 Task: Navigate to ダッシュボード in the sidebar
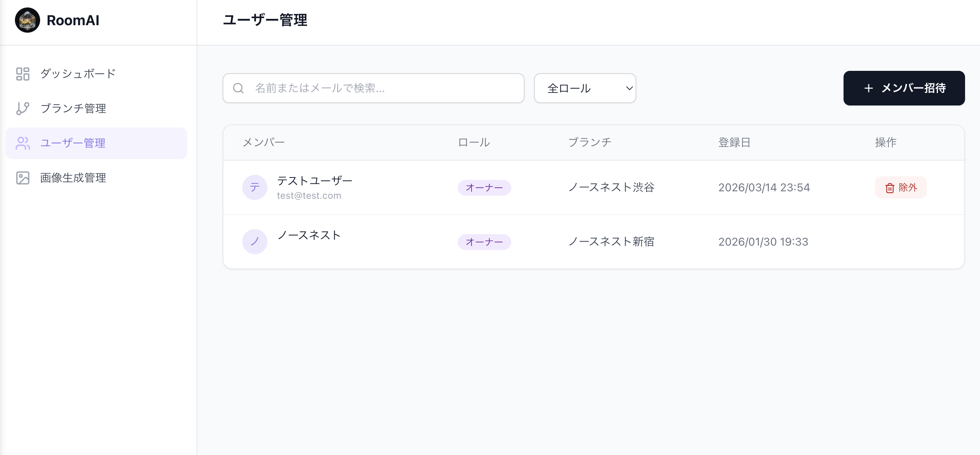[x=77, y=74]
